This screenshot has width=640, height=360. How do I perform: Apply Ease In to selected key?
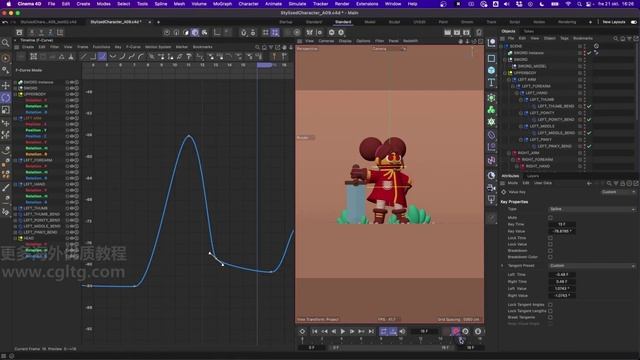(x=122, y=56)
